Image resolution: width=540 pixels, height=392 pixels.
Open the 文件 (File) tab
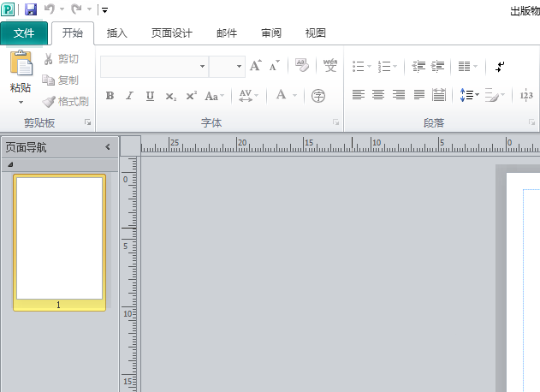[x=24, y=33]
